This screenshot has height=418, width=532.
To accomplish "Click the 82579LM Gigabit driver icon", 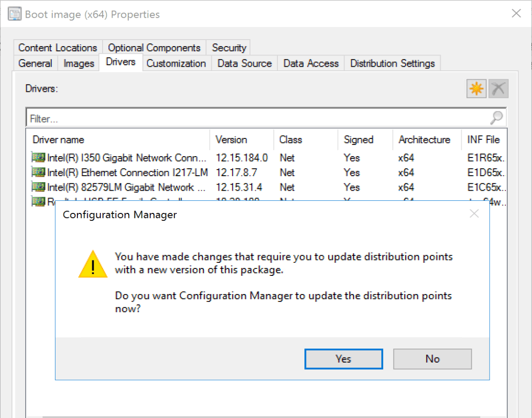I will click(x=38, y=187).
